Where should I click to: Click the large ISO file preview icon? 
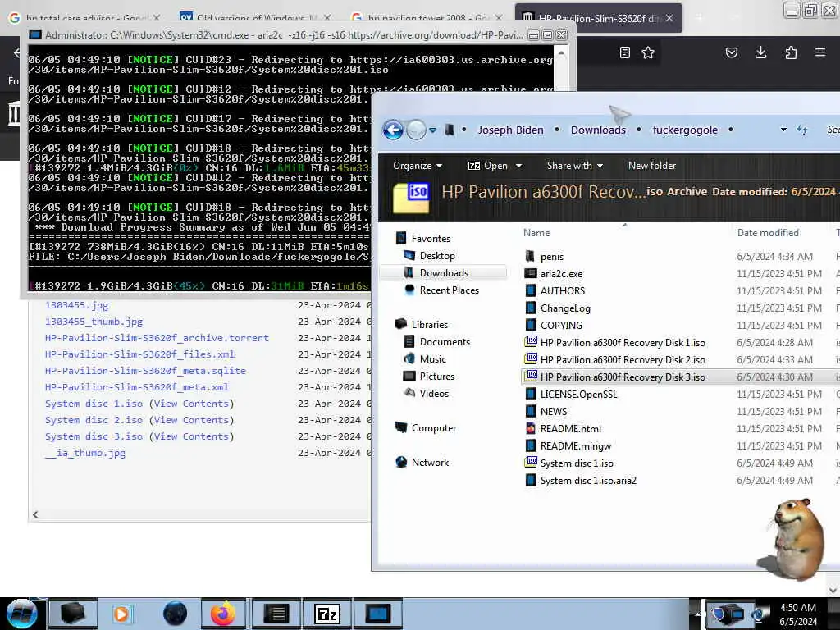click(x=412, y=198)
